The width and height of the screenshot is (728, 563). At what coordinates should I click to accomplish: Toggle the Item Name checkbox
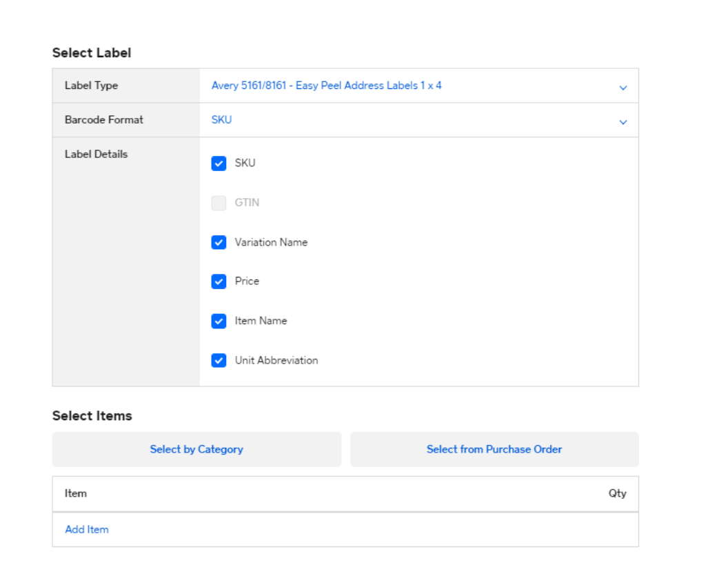tap(219, 321)
